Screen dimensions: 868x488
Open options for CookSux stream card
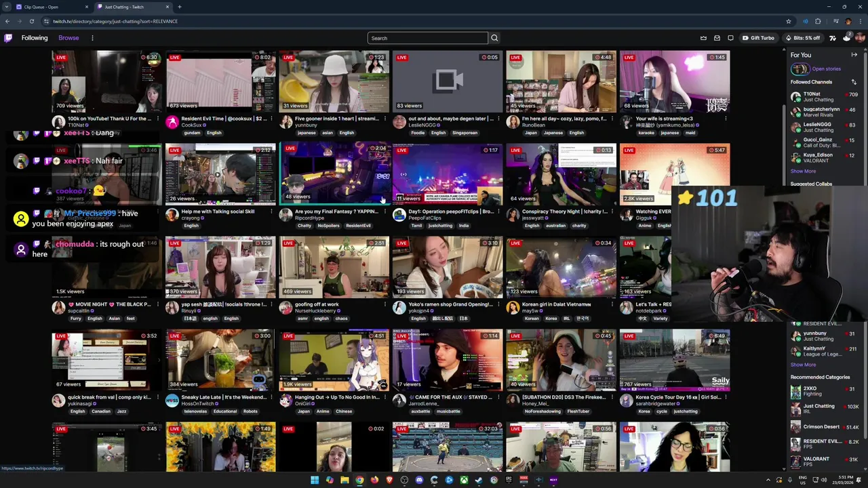click(271, 119)
